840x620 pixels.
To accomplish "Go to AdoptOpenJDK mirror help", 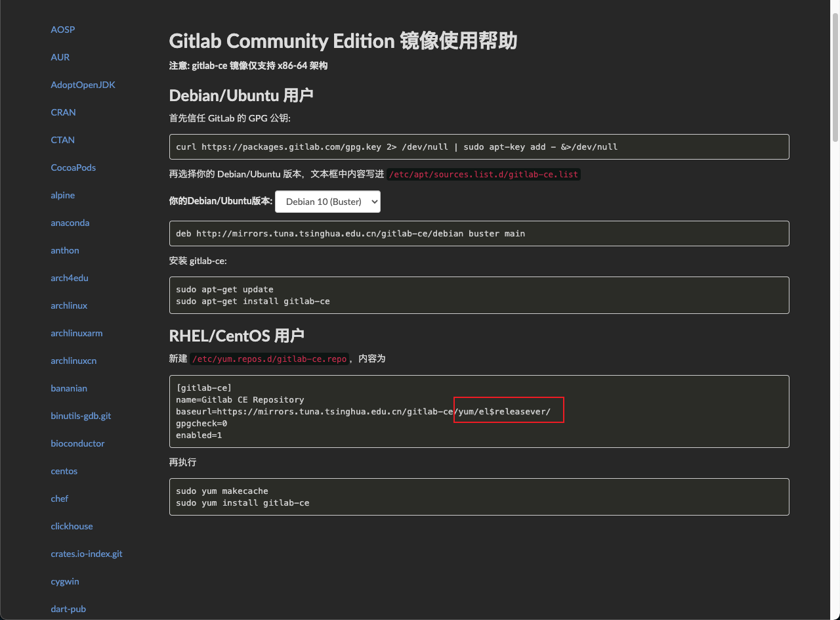I will coord(83,85).
